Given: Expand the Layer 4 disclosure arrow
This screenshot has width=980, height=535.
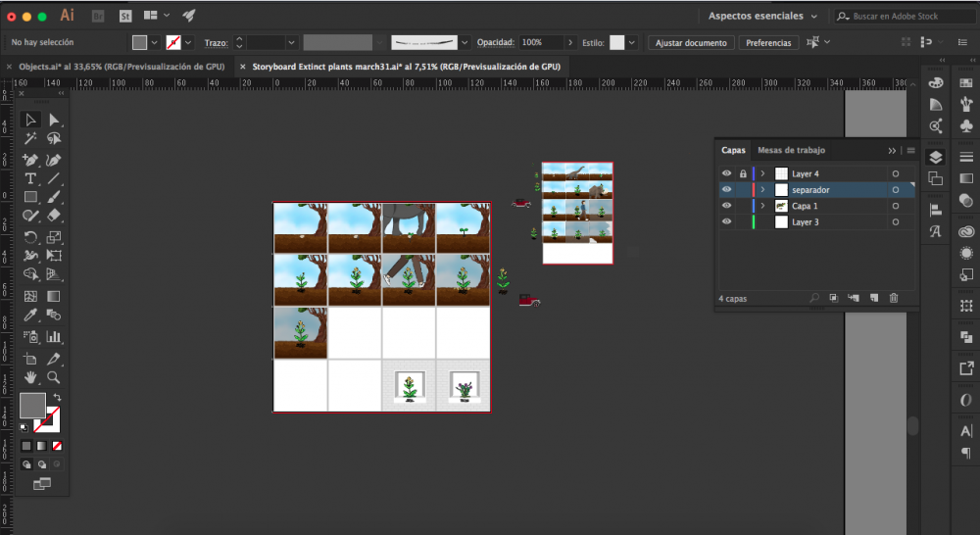Looking at the screenshot, I should [x=762, y=173].
